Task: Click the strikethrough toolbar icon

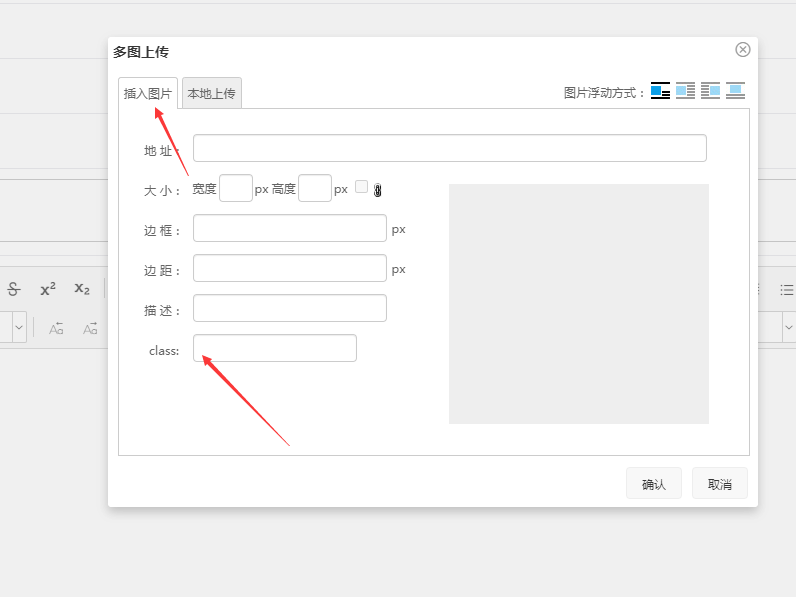Action: [x=14, y=289]
